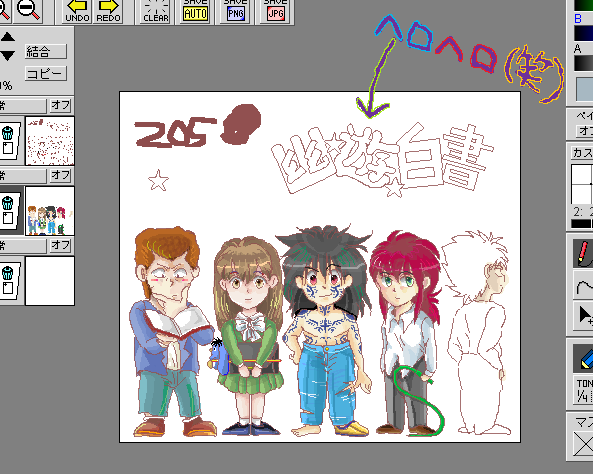Image resolution: width=593 pixels, height=474 pixels.
Task: Click the small page icon on top sketch layer
Action: [8, 148]
